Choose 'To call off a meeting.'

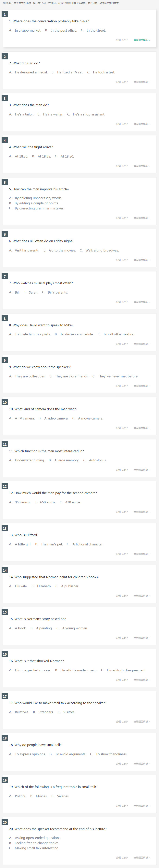[116, 334]
